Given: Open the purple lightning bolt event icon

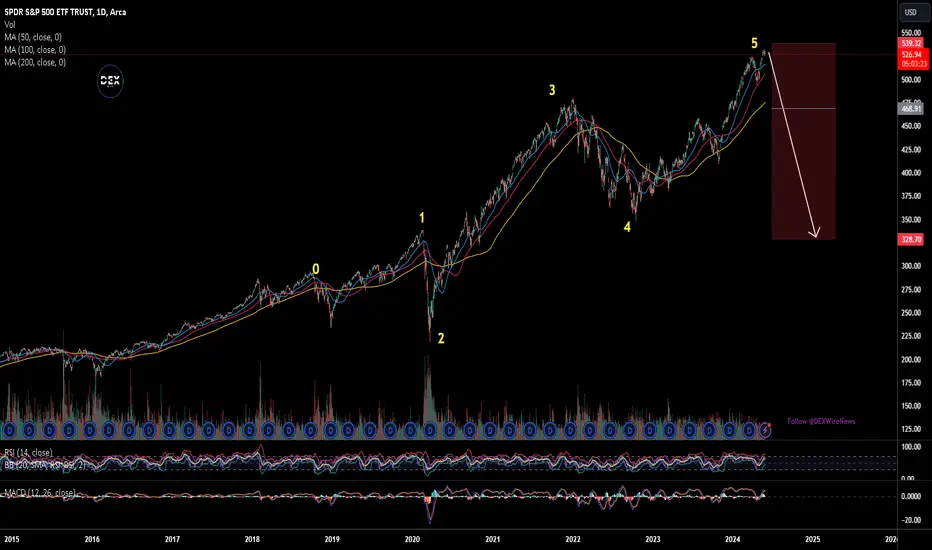Looking at the screenshot, I should (765, 429).
